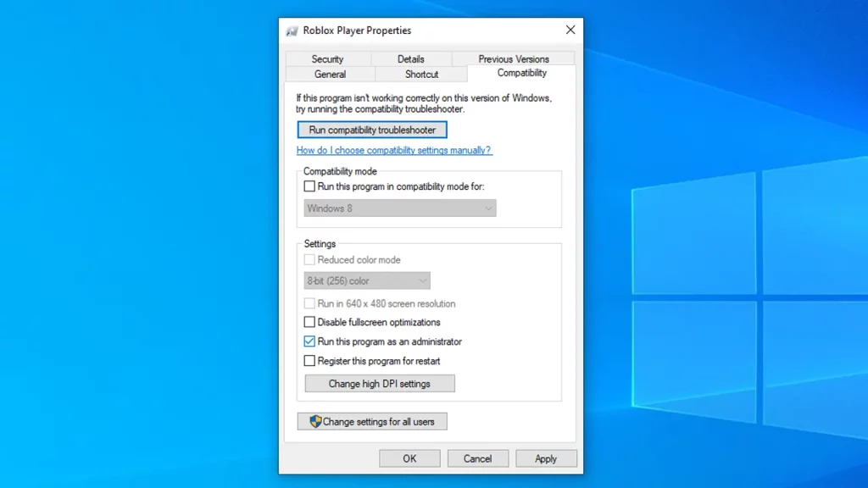Open the choose compatibility settings manually link
868x488 pixels.
point(393,150)
